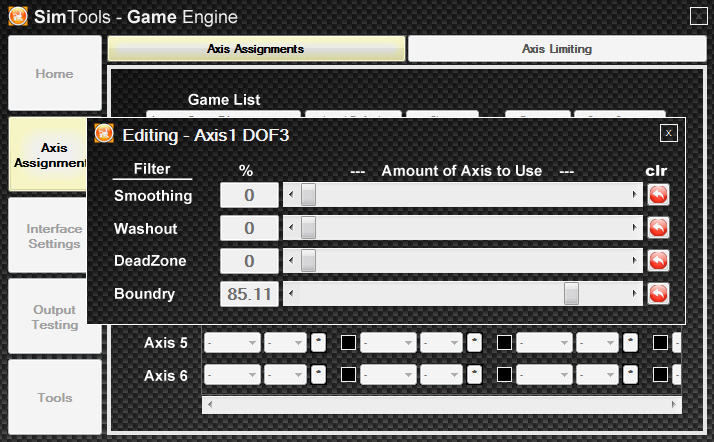This screenshot has width=714, height=442.
Task: Click the Washout slider thumb
Action: click(x=308, y=228)
